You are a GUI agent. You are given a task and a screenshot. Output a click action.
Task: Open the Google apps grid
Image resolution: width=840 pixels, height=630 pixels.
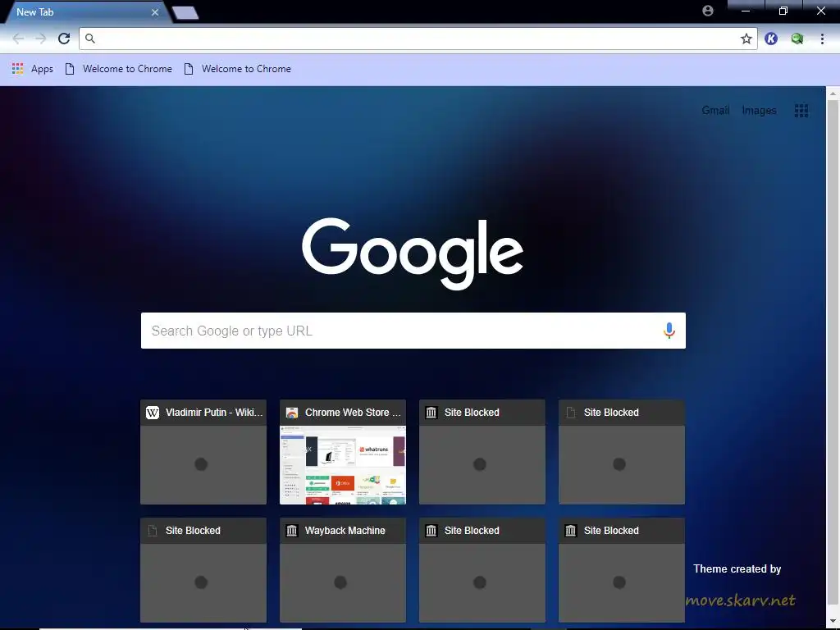[x=801, y=111]
